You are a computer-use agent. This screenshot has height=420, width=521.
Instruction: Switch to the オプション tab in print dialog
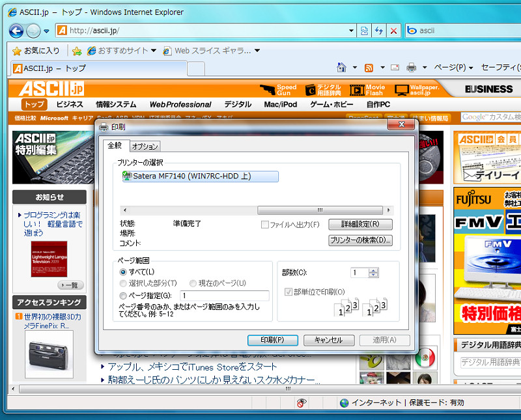click(145, 147)
